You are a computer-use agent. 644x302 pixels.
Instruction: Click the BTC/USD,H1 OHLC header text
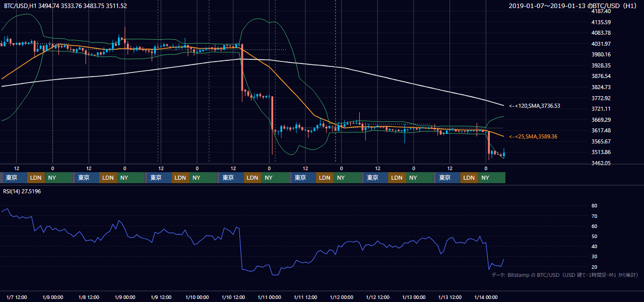pyautogui.click(x=66, y=6)
